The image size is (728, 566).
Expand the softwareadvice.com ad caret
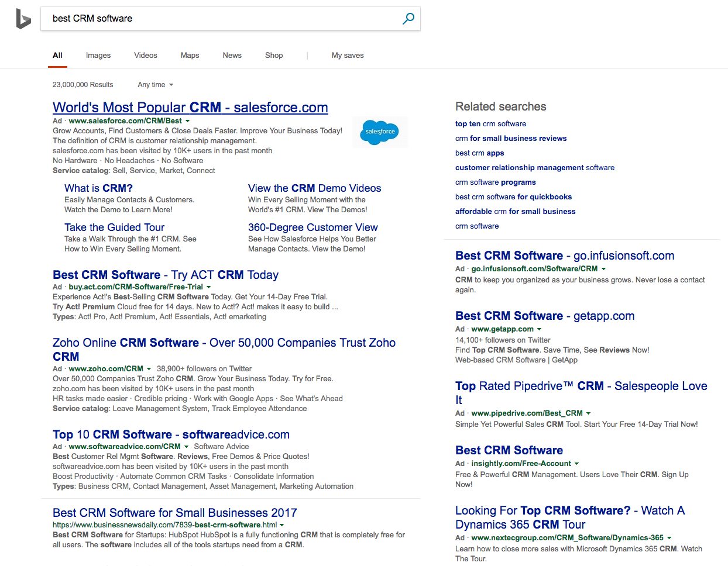pos(186,446)
